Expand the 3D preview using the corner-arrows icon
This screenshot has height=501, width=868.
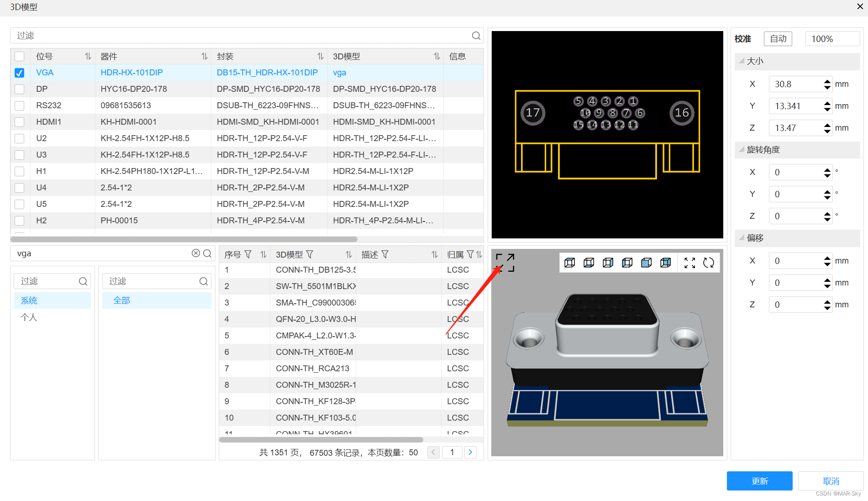point(505,262)
